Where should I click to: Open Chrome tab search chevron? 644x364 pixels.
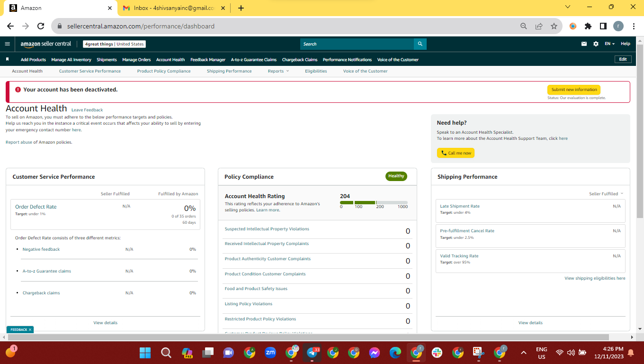(568, 7)
